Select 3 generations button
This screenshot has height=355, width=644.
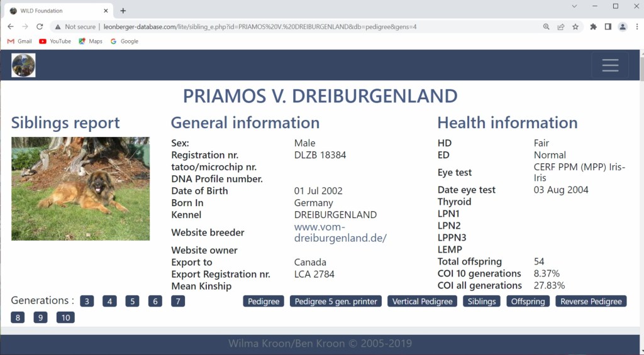(x=87, y=301)
